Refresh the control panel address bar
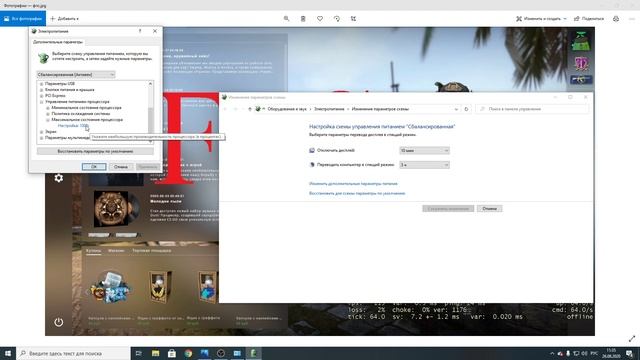Viewport: 640px width, 360px height. click(x=466, y=109)
